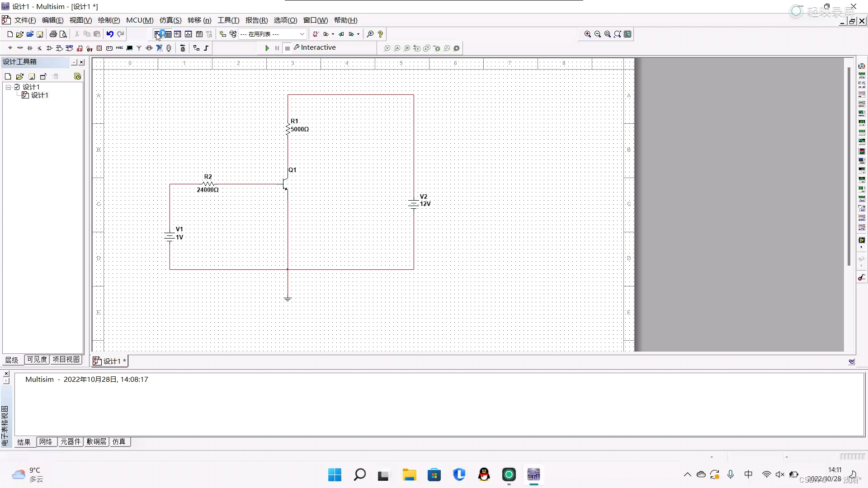Switch to the 可见度 tab
This screenshot has width=868, height=488.
[37, 359]
